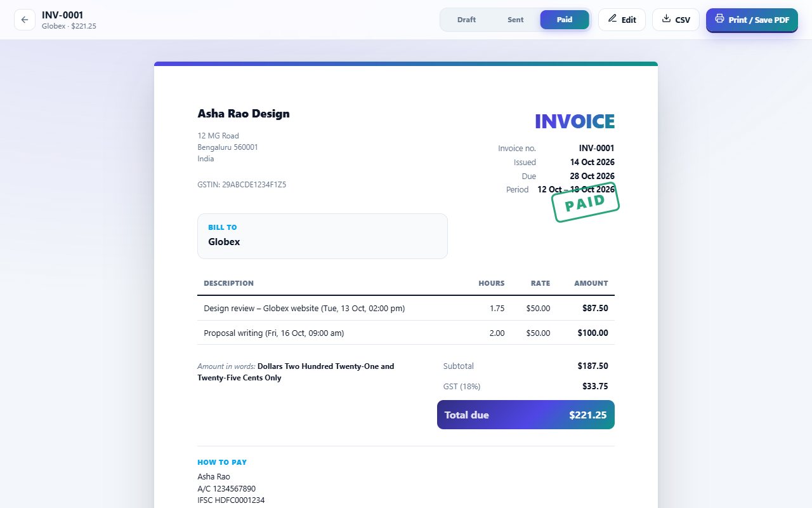Click the green PAID stamp

point(586,203)
